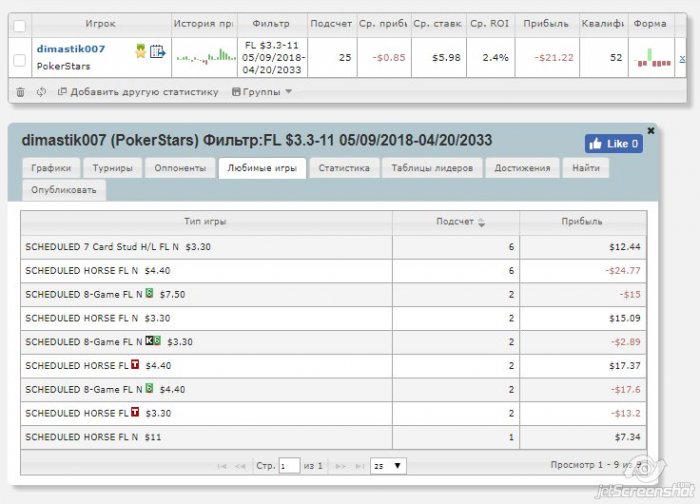Expand the Группы dropdown
Viewport: 700px width, 504px height.
[x=289, y=92]
